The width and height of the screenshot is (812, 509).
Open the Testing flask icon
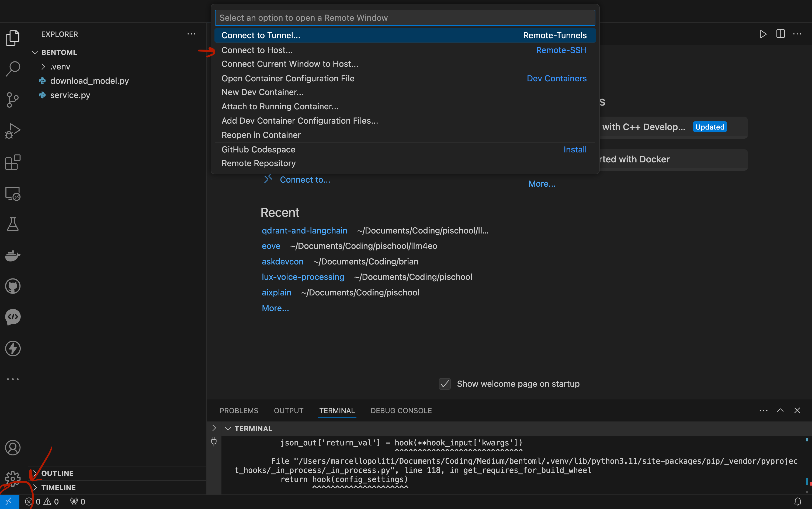(13, 224)
